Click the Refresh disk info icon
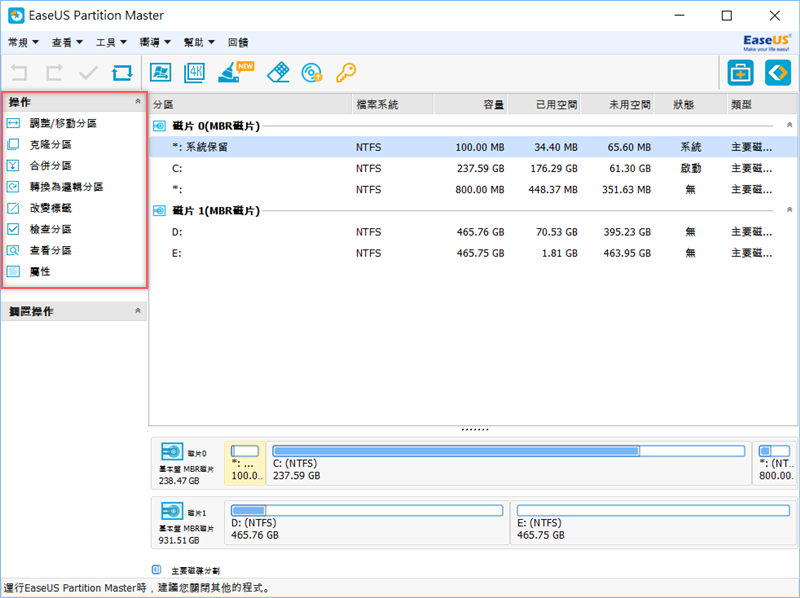This screenshot has width=800, height=598. (122, 73)
